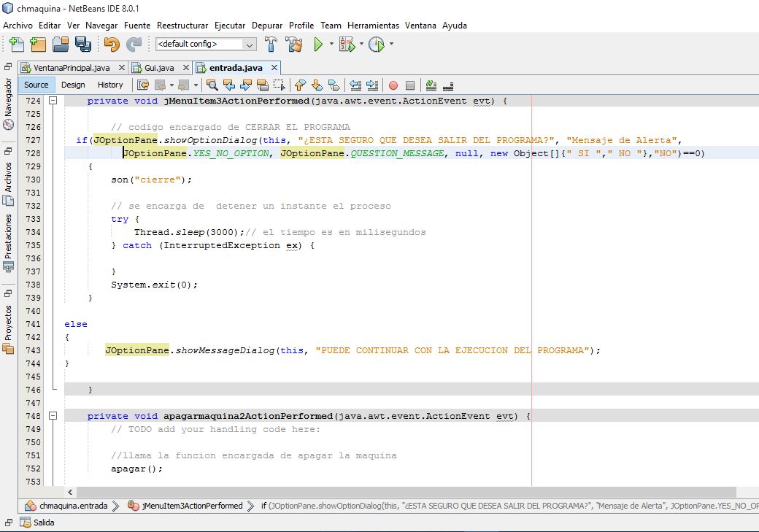Open the Archivos side panel

click(x=8, y=183)
